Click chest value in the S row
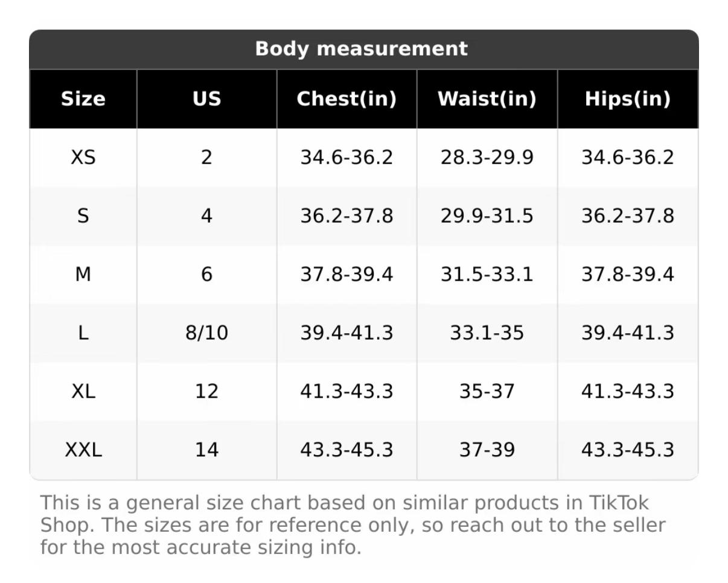The width and height of the screenshot is (728, 583). (346, 216)
